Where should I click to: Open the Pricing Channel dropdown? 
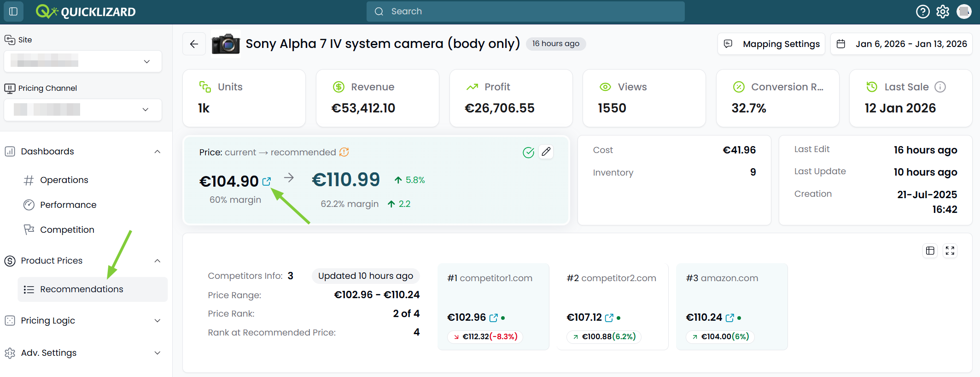83,110
